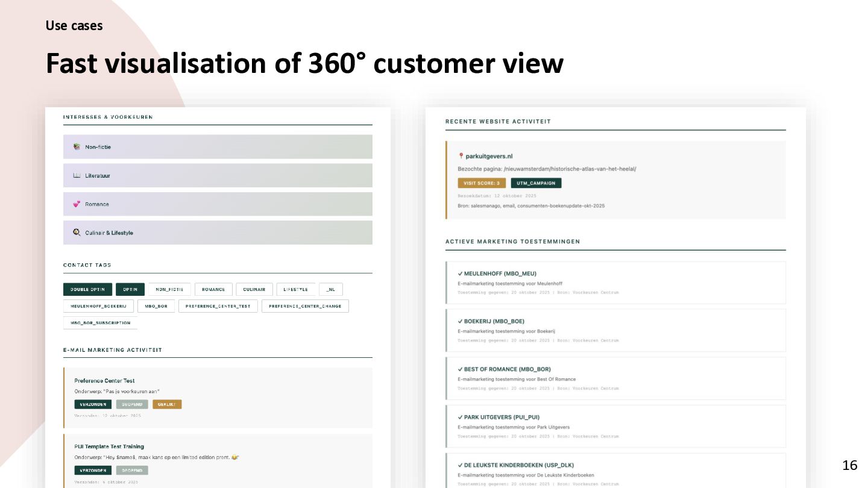Image resolution: width=868 pixels, height=488 pixels.
Task: Click the LIFESTYLE contact tag
Action: point(296,289)
